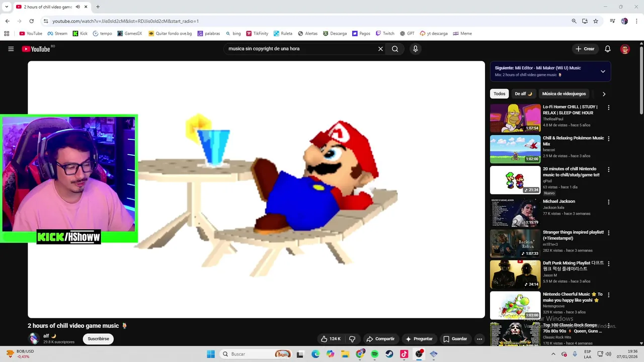Show hidden tray icons chevron

click(553, 354)
